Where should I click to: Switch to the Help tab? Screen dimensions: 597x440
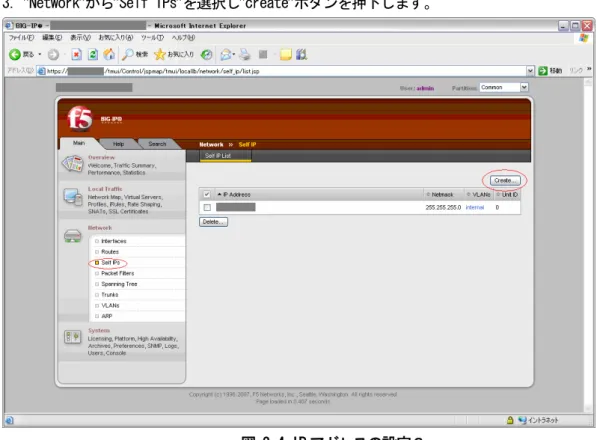pos(118,144)
